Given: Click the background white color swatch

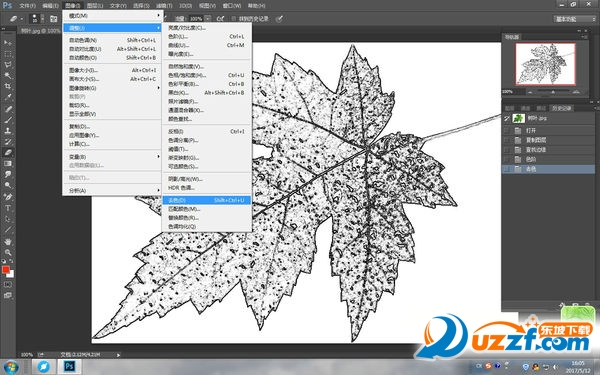Looking at the screenshot, I should coord(11,275).
